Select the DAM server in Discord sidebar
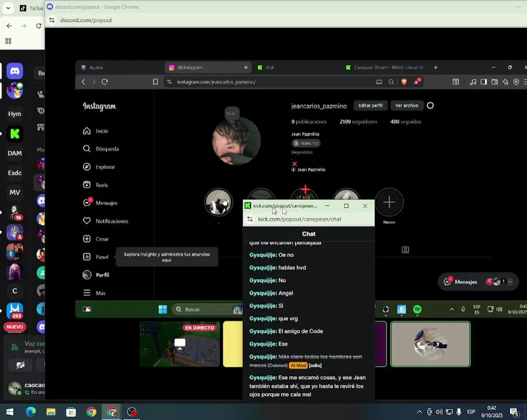Screen dimensions: 527x420 (x=15, y=153)
